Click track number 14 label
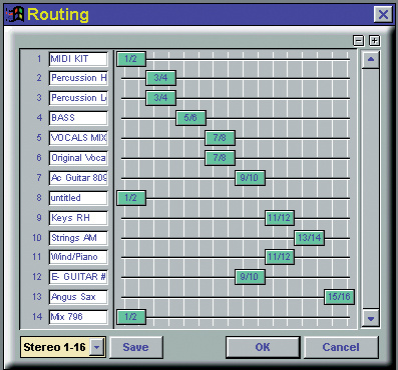 coord(37,317)
